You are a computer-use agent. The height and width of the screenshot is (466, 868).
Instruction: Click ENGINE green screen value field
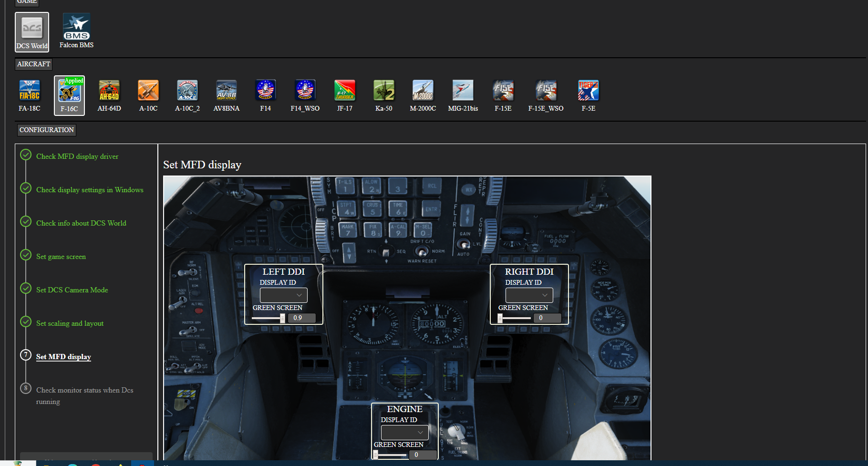coord(423,455)
